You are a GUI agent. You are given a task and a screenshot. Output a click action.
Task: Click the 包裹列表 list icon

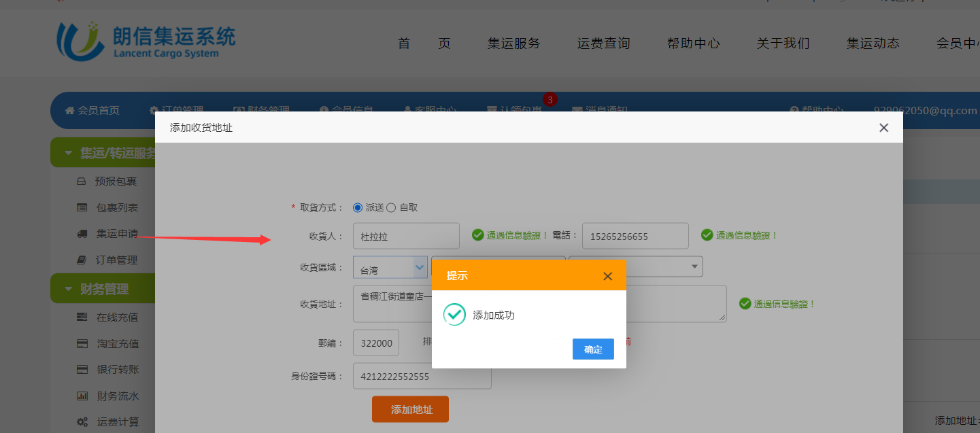[x=82, y=208]
